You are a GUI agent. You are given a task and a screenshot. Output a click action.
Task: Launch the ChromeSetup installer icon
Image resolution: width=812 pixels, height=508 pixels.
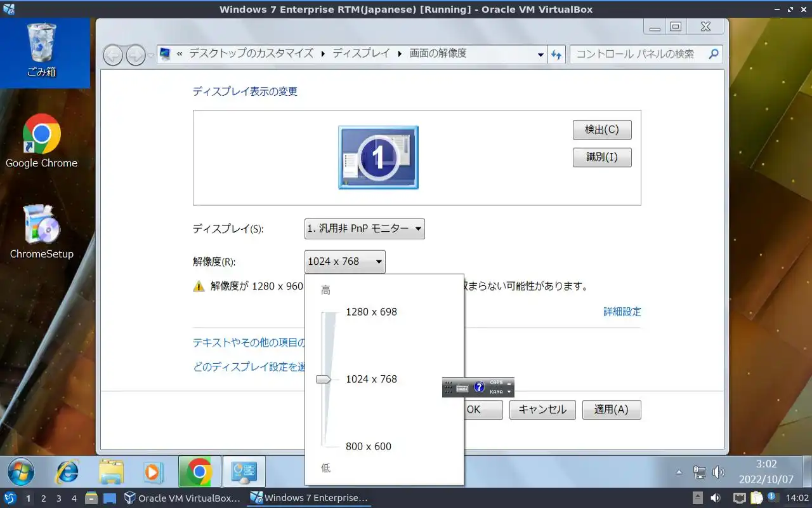(x=41, y=232)
